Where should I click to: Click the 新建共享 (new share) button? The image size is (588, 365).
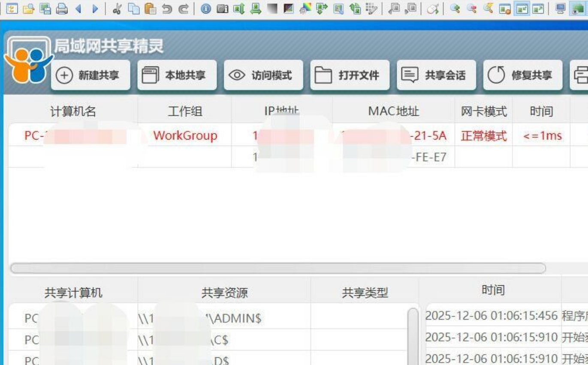click(x=91, y=74)
